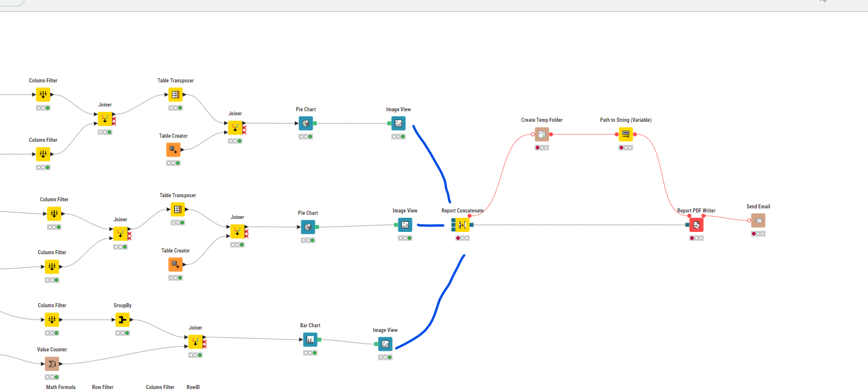Viewport: 868px width, 392px height.
Task: Click the red status dot under Report PDF Writer
Action: click(x=691, y=238)
